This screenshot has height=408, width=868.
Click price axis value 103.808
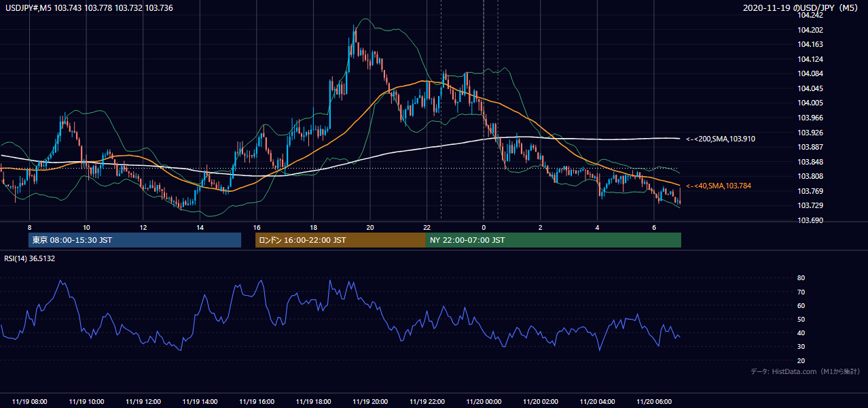click(x=810, y=176)
